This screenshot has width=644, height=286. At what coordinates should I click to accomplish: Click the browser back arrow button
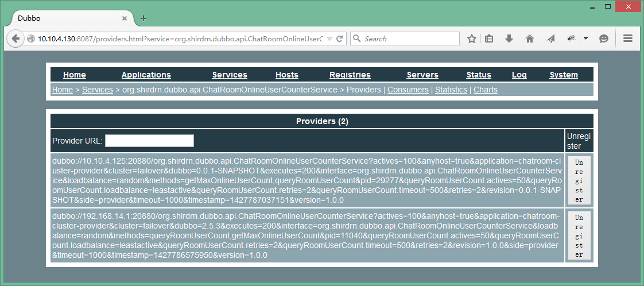point(15,38)
